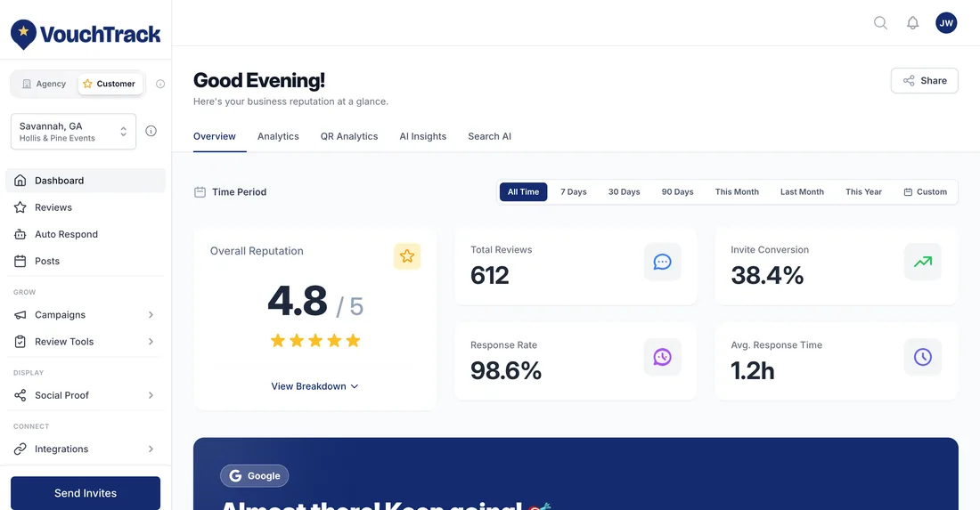The height and width of the screenshot is (510, 980).
Task: Expand the Campaigns submenu chevron
Action: (x=151, y=314)
